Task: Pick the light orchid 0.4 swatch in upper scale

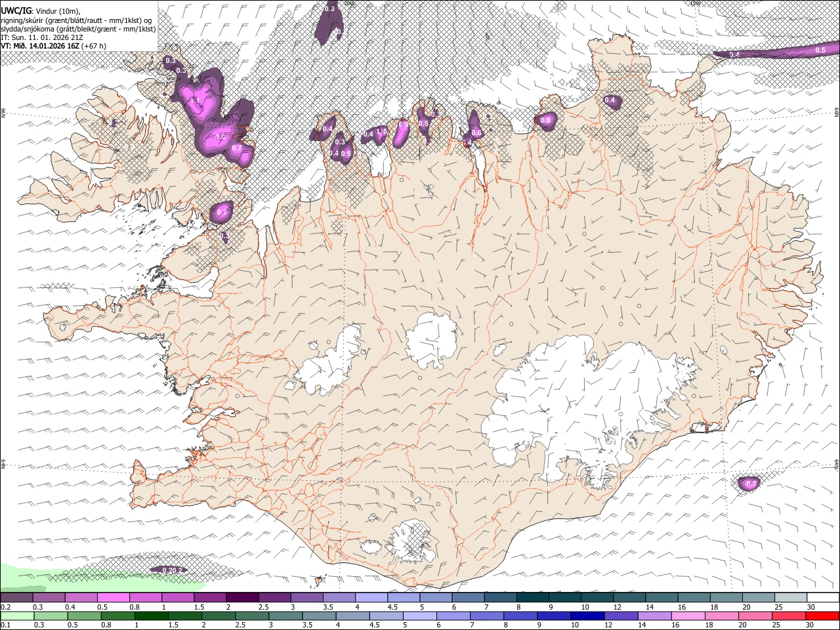Action: pos(81,598)
